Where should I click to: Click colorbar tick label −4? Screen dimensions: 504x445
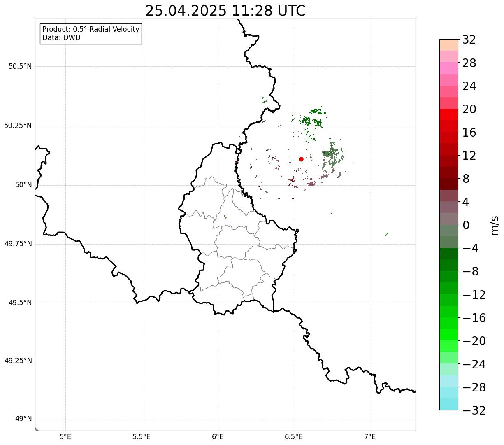coord(470,248)
